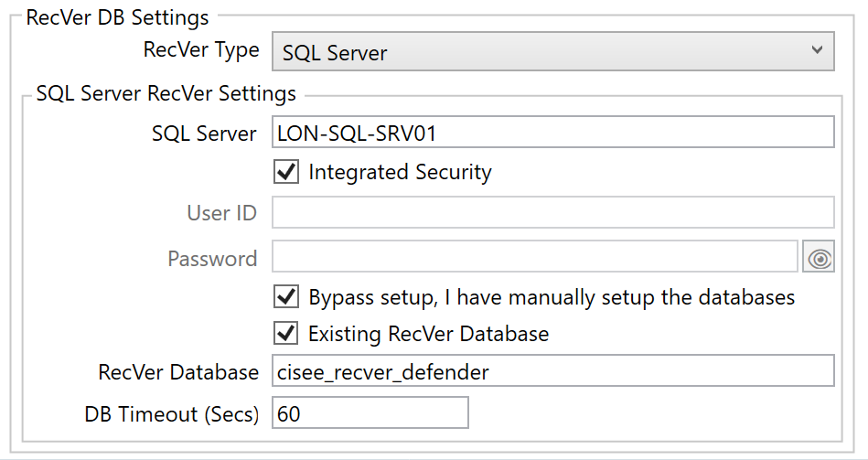The height and width of the screenshot is (460, 868).
Task: Click the disabled User ID field
Action: point(552,212)
